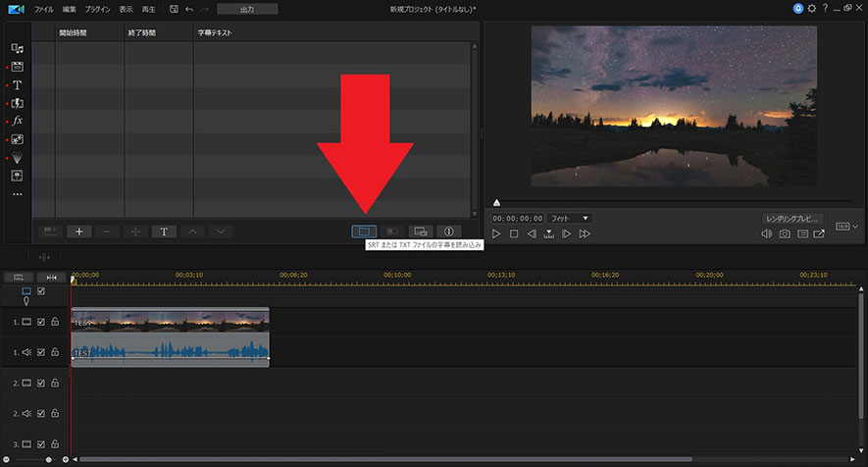This screenshot has width=868, height=467.
Task: Toggle audio track 1 enable checkbox
Action: click(41, 352)
